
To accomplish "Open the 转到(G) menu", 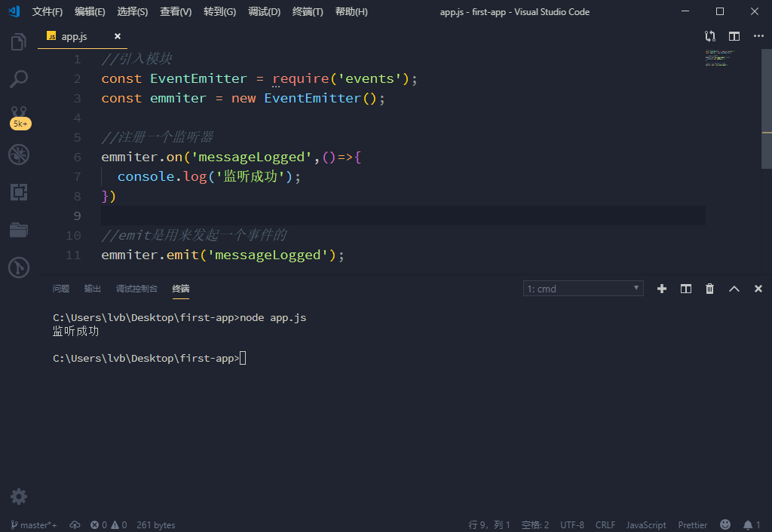I will point(219,12).
